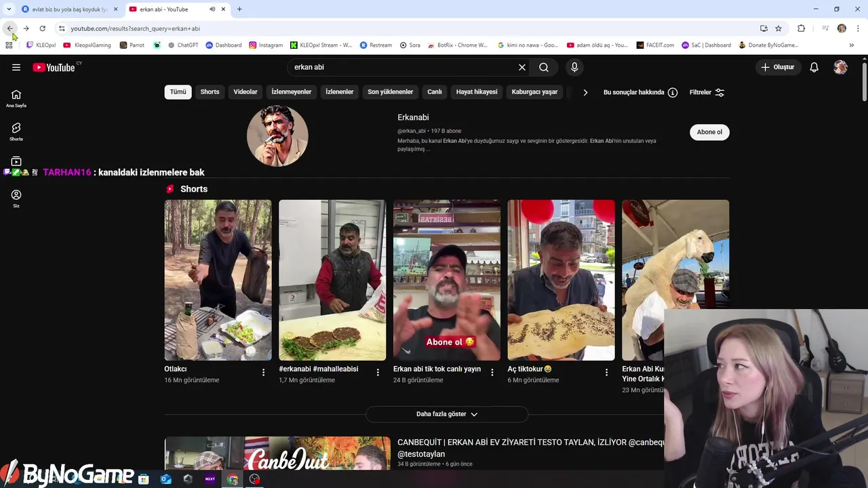Open options menu for Aç tiktokur short
The width and height of the screenshot is (868, 488).
(x=607, y=372)
